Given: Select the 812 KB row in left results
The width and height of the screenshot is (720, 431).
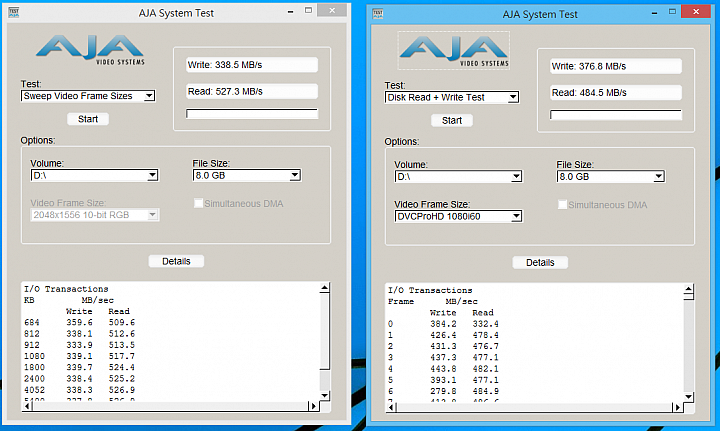Looking at the screenshot, I should point(79,334).
